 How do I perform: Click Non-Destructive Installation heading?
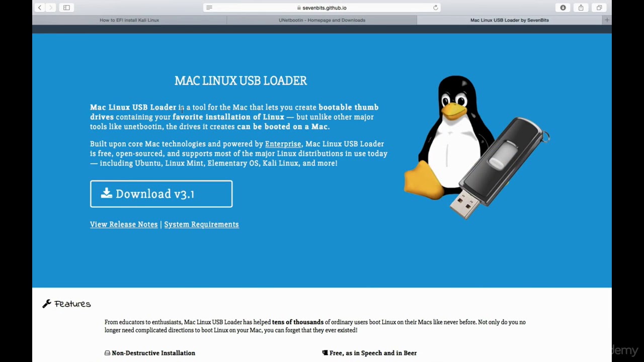click(153, 353)
